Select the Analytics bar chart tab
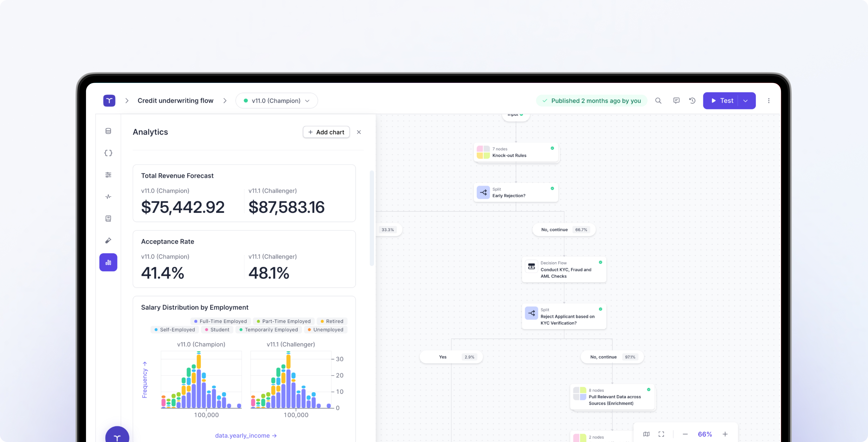The image size is (868, 442). coord(108,262)
